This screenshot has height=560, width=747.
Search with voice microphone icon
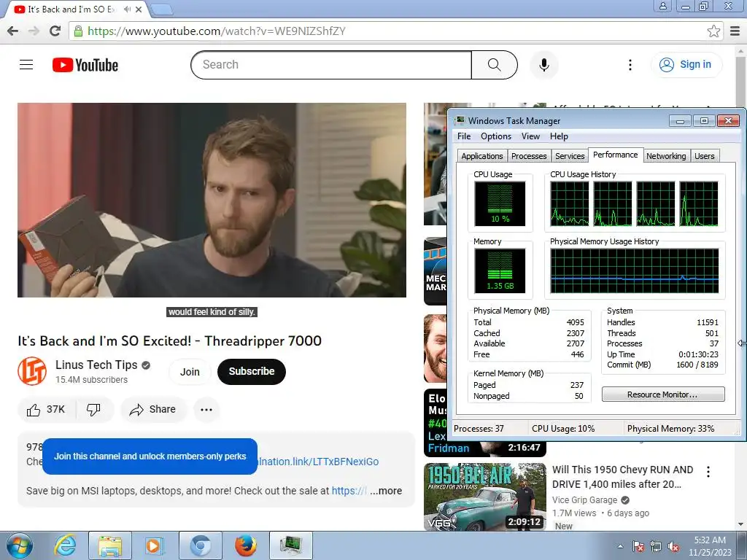(x=543, y=65)
